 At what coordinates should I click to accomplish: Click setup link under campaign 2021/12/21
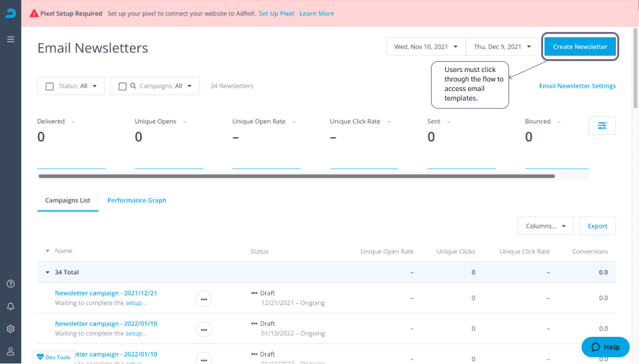click(x=134, y=303)
